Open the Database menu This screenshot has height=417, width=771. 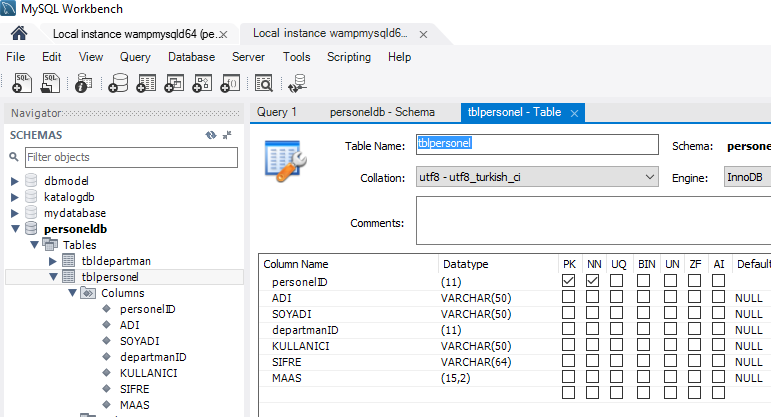191,57
